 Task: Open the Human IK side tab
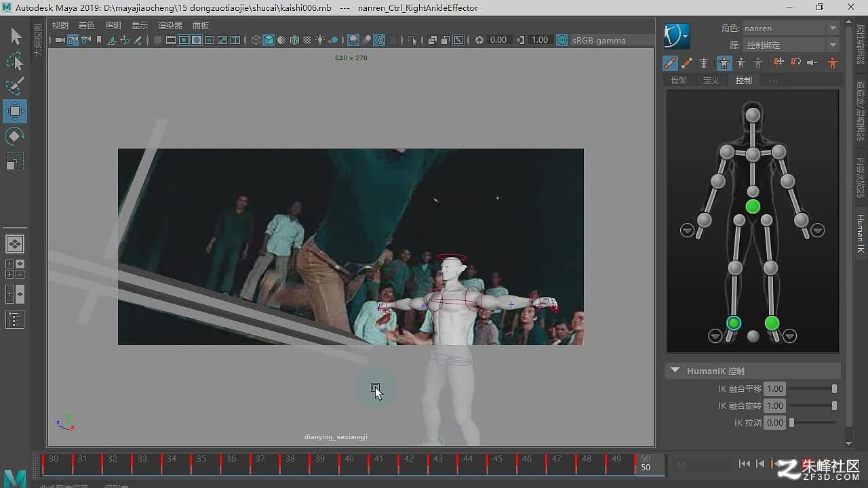861,233
